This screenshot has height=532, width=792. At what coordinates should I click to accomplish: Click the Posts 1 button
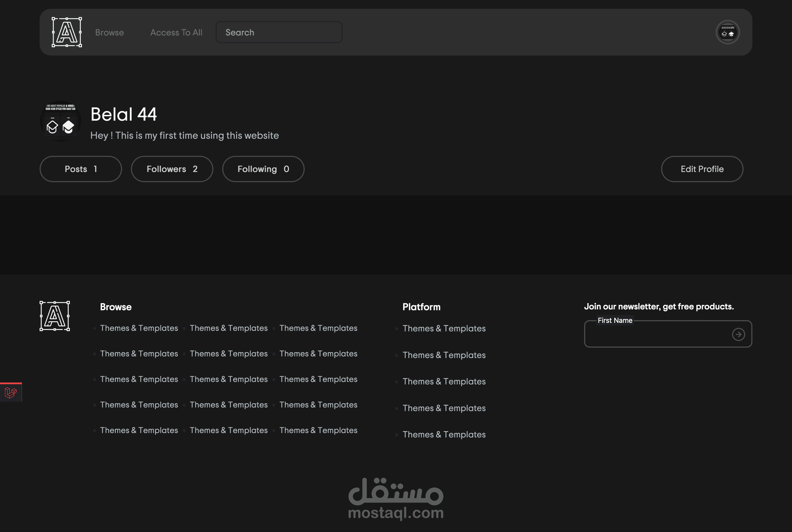[81, 169]
